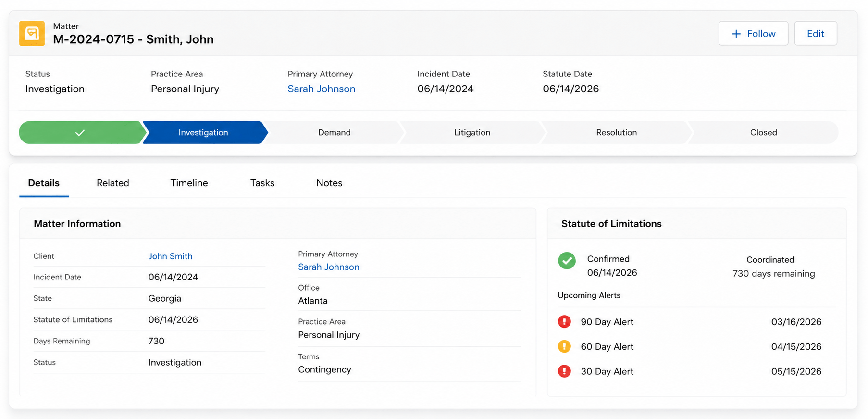Click header Statute Date 06/14/2026
The width and height of the screenshot is (868, 419).
point(571,89)
